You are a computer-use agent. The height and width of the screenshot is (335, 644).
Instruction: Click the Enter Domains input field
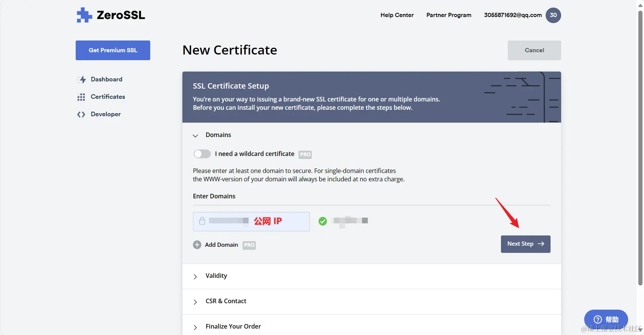(251, 221)
